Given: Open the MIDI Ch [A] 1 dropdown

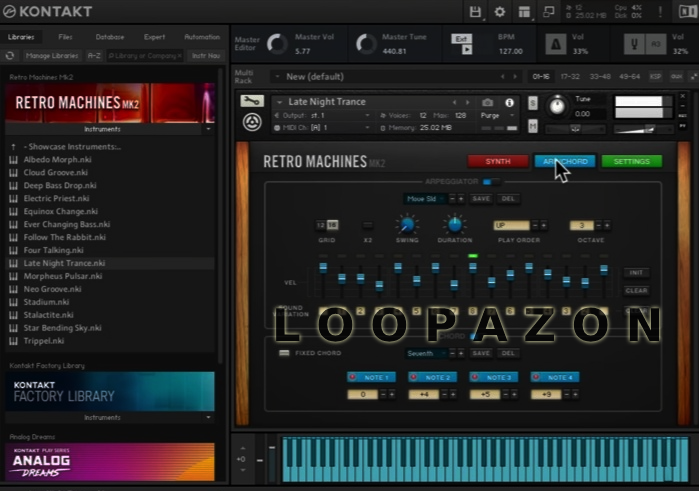Looking at the screenshot, I should tap(322, 128).
